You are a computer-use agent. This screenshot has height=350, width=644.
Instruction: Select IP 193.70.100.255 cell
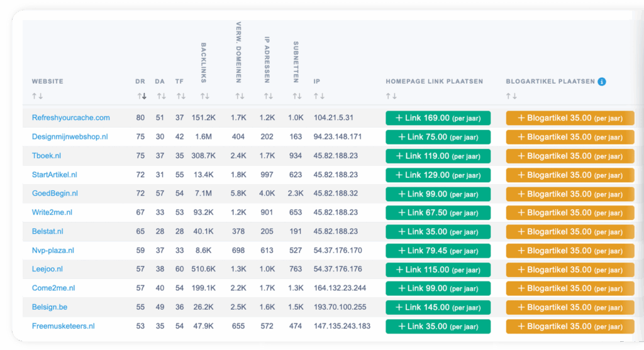(x=340, y=307)
